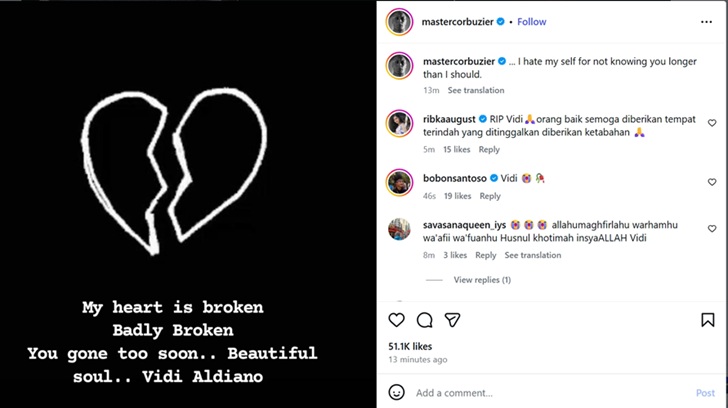Image resolution: width=728 pixels, height=408 pixels.
Task: Like savasanaqueen_iys comment heart
Action: coord(712,227)
